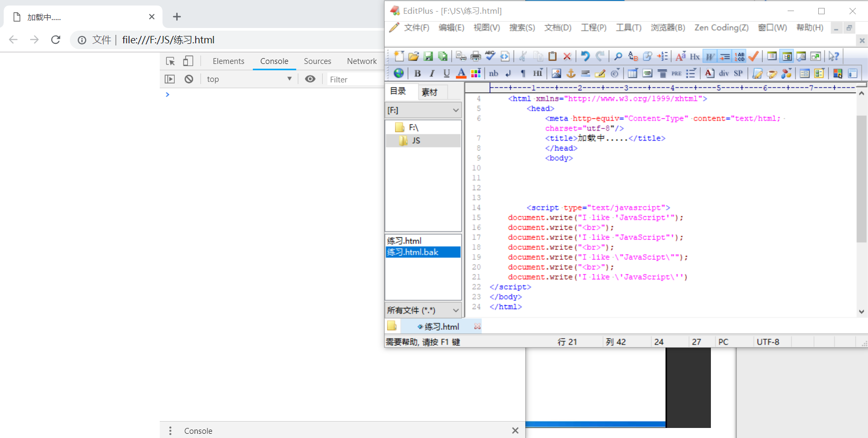Insert HTML table icon
Viewport: 868px width, 438px height.
(x=633, y=73)
